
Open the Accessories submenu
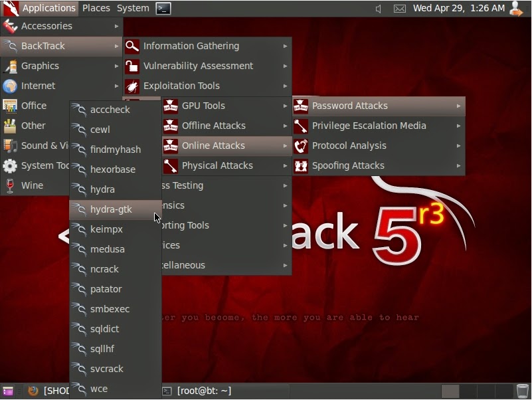pyautogui.click(x=61, y=26)
